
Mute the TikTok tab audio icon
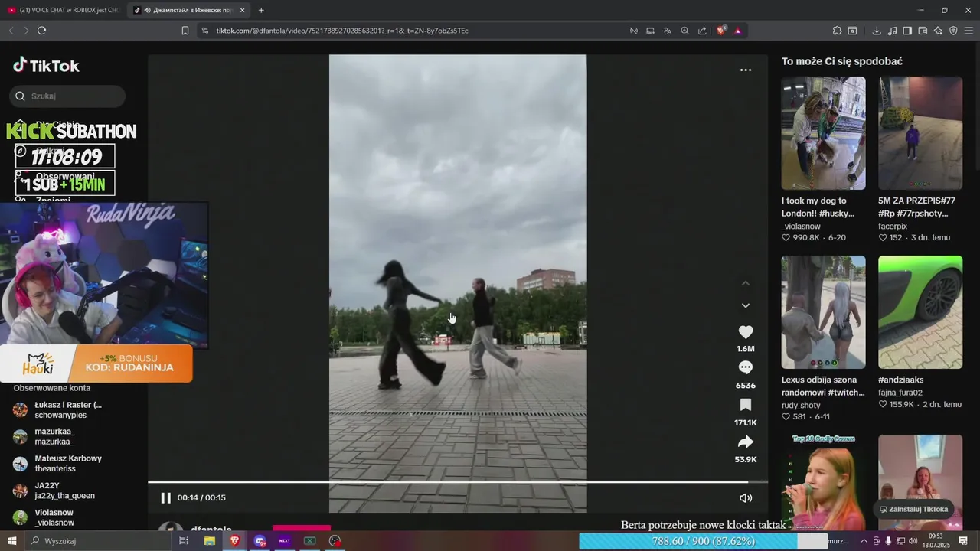[147, 10]
